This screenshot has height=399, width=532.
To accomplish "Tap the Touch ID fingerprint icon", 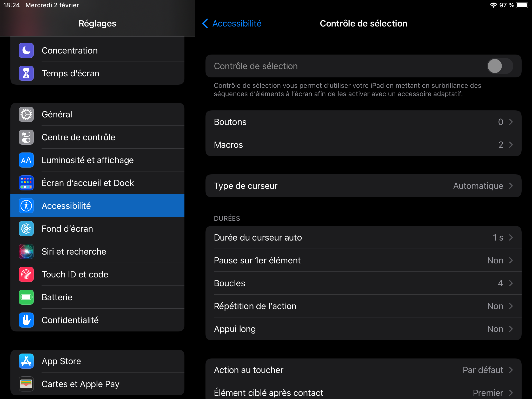I will tap(26, 274).
